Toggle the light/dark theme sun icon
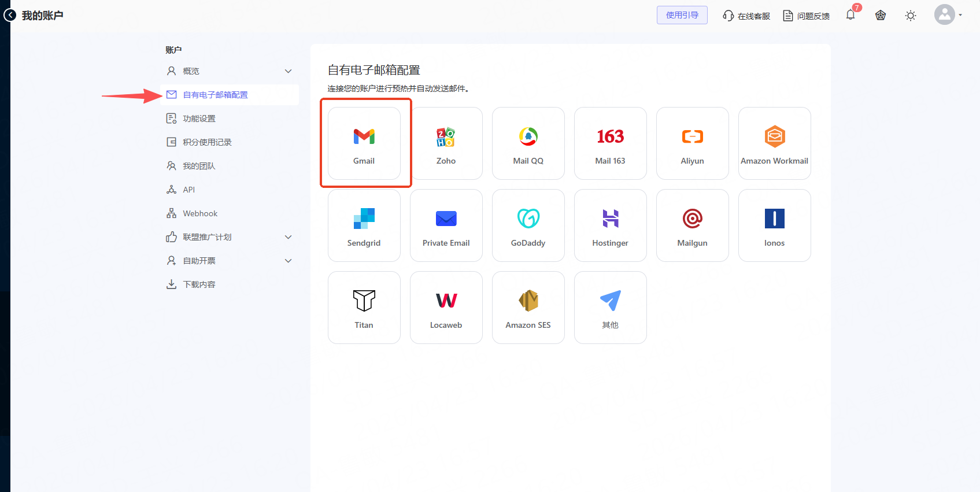The height and width of the screenshot is (492, 980). click(x=911, y=16)
